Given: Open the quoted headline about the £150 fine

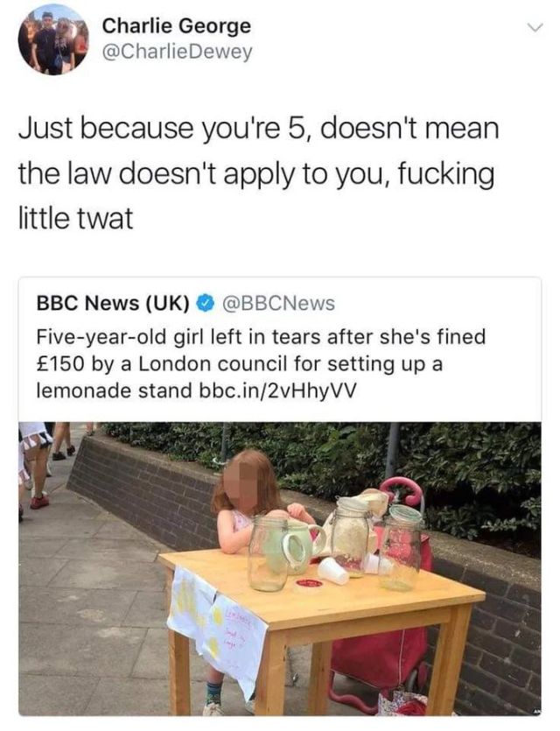Looking at the screenshot, I should 261,363.
